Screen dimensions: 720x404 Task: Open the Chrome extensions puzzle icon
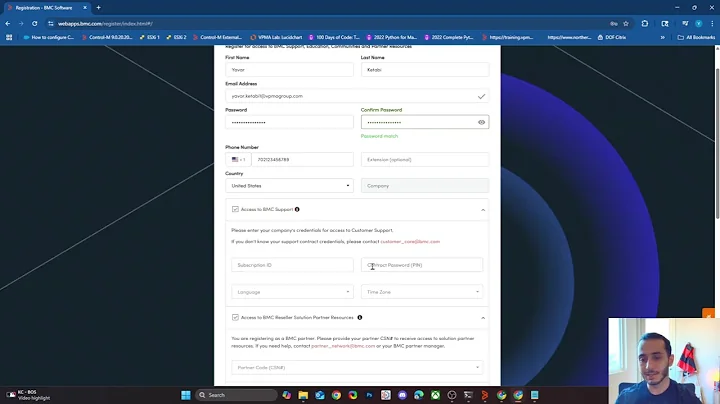(x=645, y=23)
